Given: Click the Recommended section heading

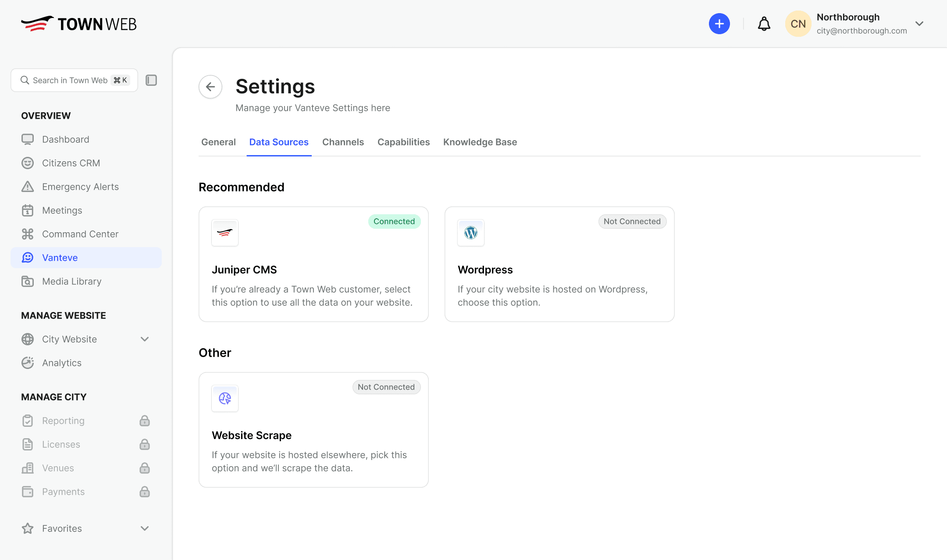Looking at the screenshot, I should 242,187.
